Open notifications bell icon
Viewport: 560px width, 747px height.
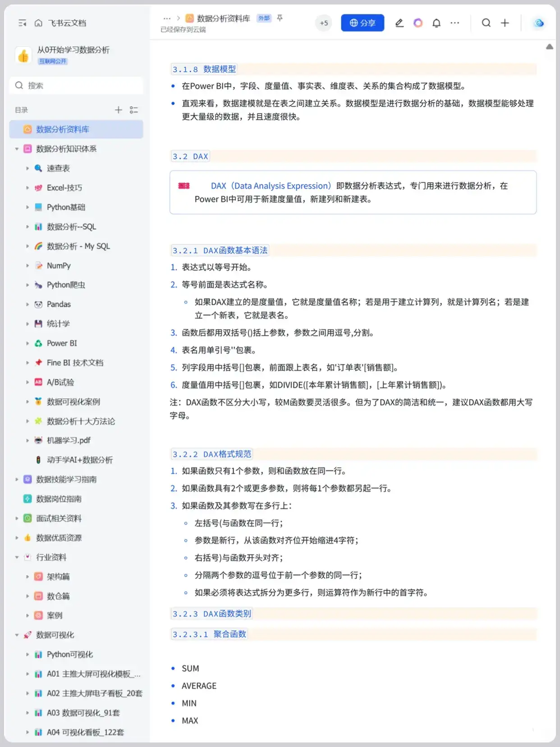[436, 23]
